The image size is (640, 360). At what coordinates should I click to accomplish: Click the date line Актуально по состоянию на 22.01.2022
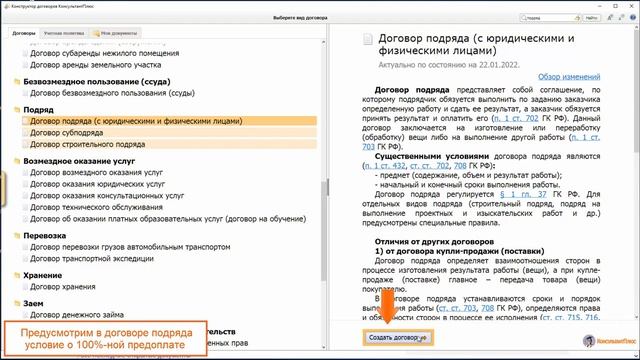coord(449,65)
